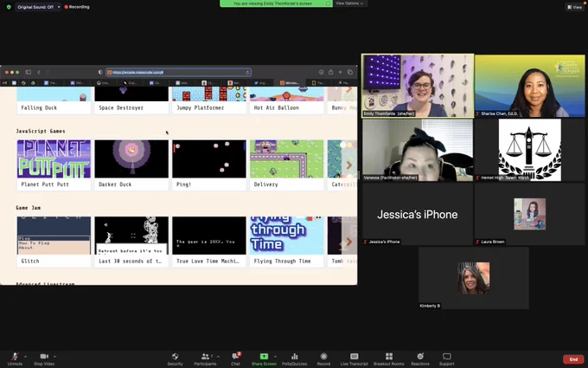Select Vanessa (Facilitator) video tile

pos(418,150)
